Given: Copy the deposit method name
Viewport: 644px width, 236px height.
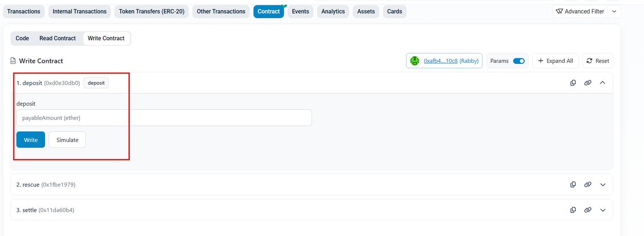Looking at the screenshot, I should click(x=573, y=83).
